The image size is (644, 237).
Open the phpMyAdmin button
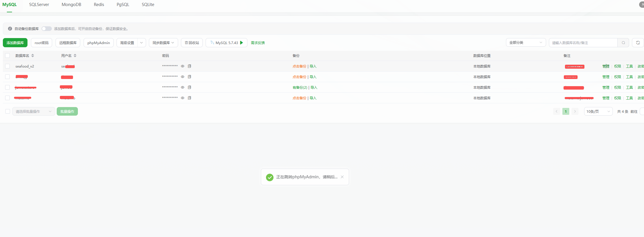click(99, 43)
